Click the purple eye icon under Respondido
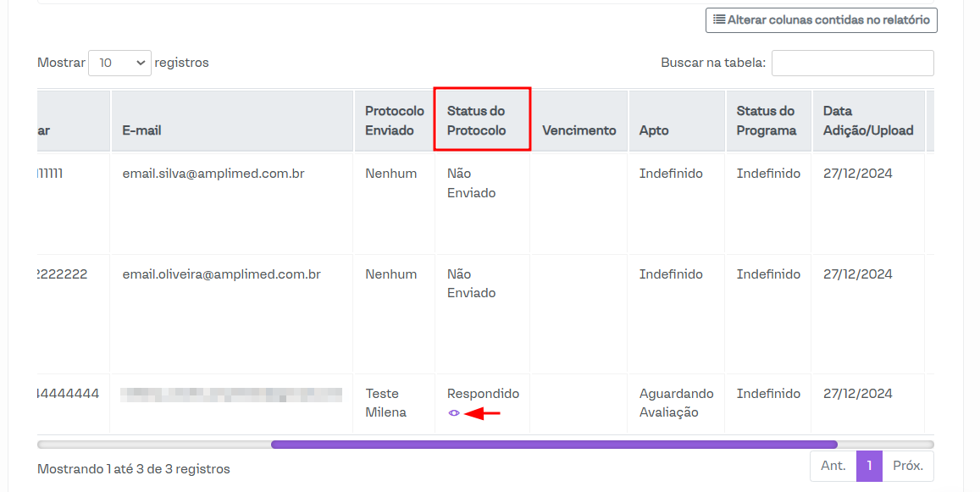The width and height of the screenshot is (980, 492). [454, 413]
